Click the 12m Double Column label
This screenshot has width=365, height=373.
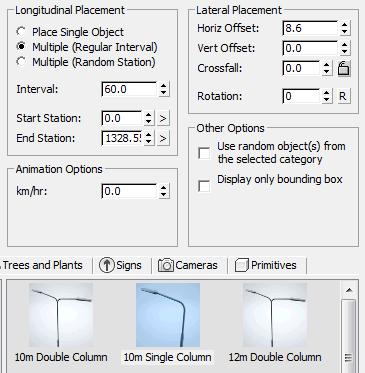(x=275, y=357)
